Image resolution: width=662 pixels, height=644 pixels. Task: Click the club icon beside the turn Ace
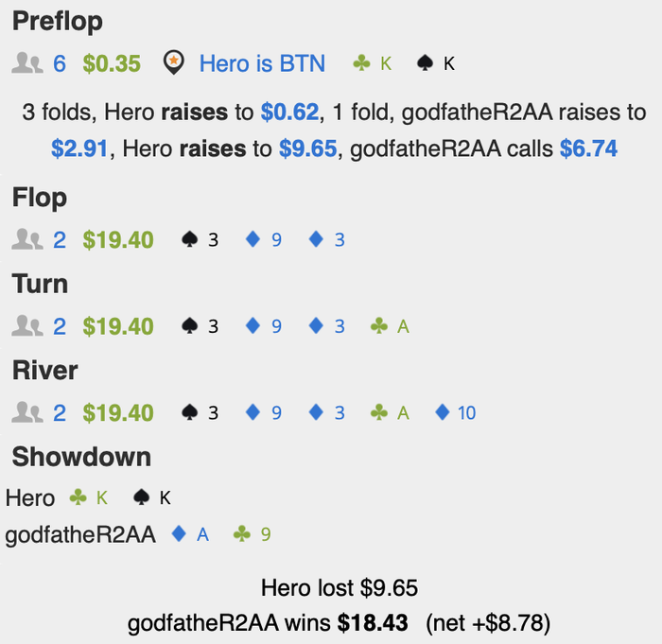point(379,326)
